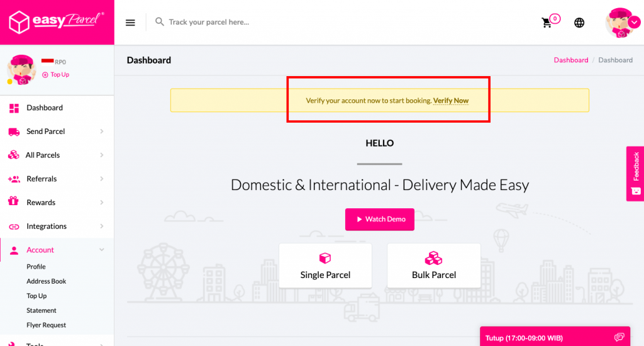Expand the Send Parcel submenu chevron
Image resolution: width=644 pixels, height=346 pixels.
click(102, 131)
